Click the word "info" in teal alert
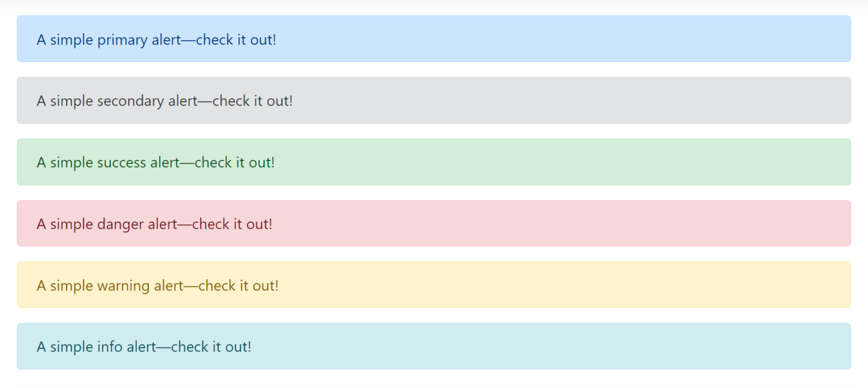This screenshot has height=388, width=868. coord(110,347)
